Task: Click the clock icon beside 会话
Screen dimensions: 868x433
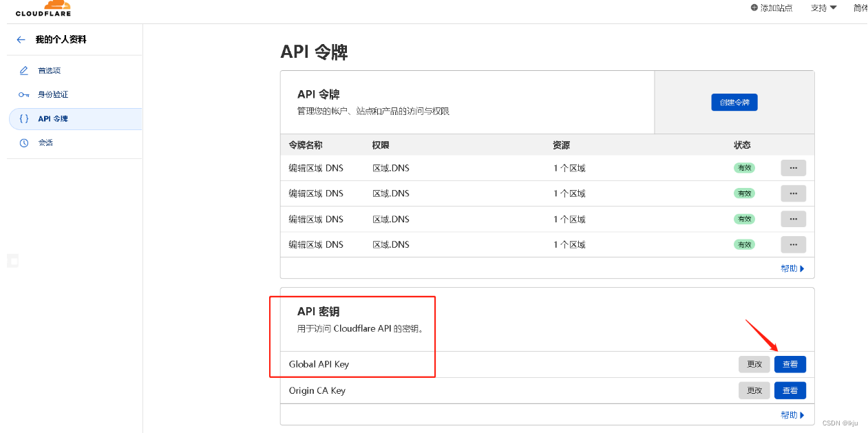Action: 24,142
